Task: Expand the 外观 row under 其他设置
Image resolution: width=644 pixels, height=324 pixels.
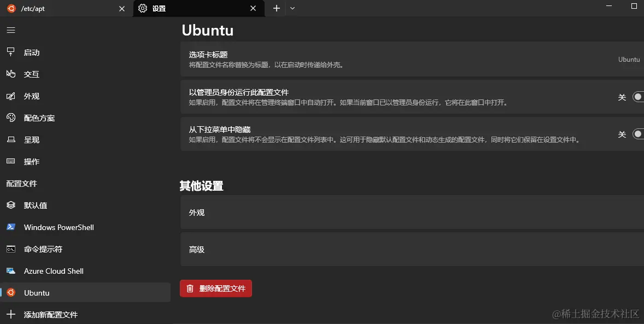Action: click(x=412, y=213)
